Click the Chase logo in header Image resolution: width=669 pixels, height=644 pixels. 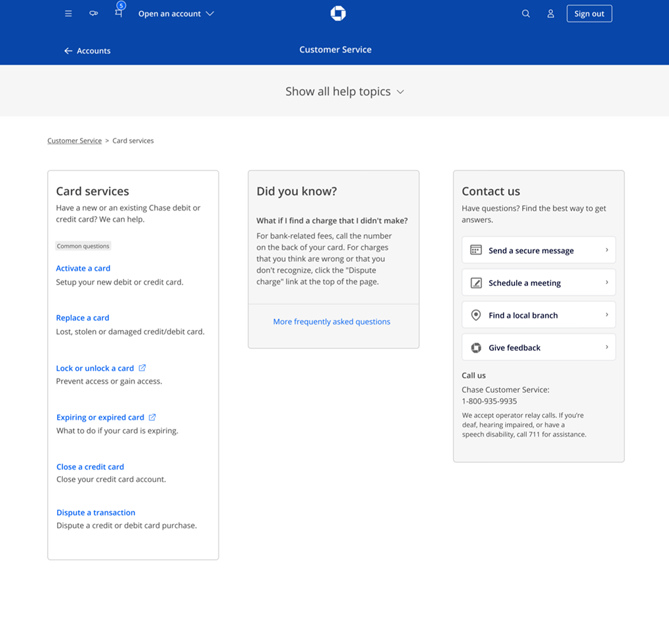tap(338, 13)
